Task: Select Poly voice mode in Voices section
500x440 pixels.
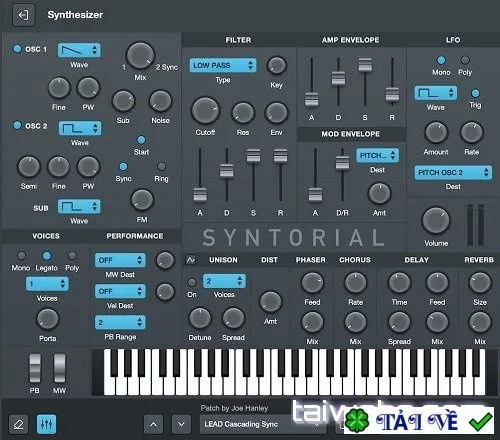Action: 72,256
